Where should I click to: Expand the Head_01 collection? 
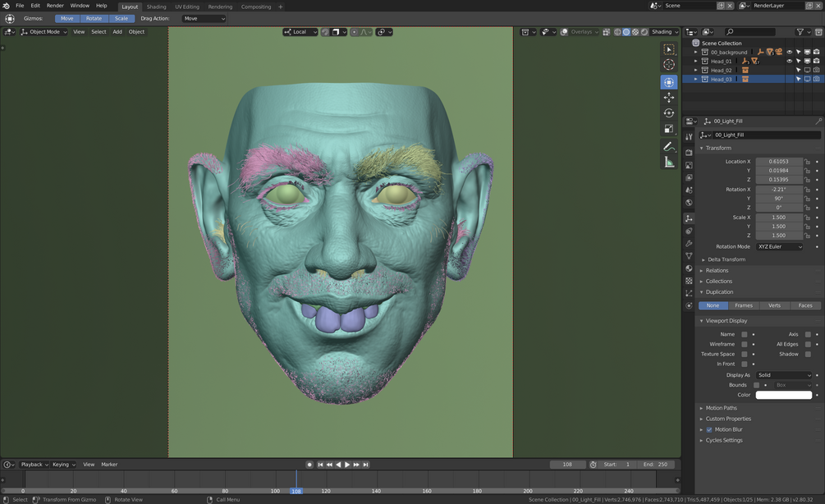(x=695, y=61)
